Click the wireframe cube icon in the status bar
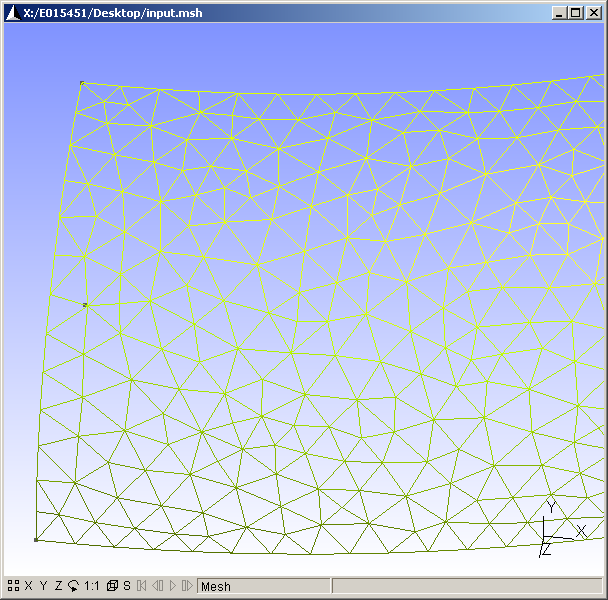 point(112,586)
